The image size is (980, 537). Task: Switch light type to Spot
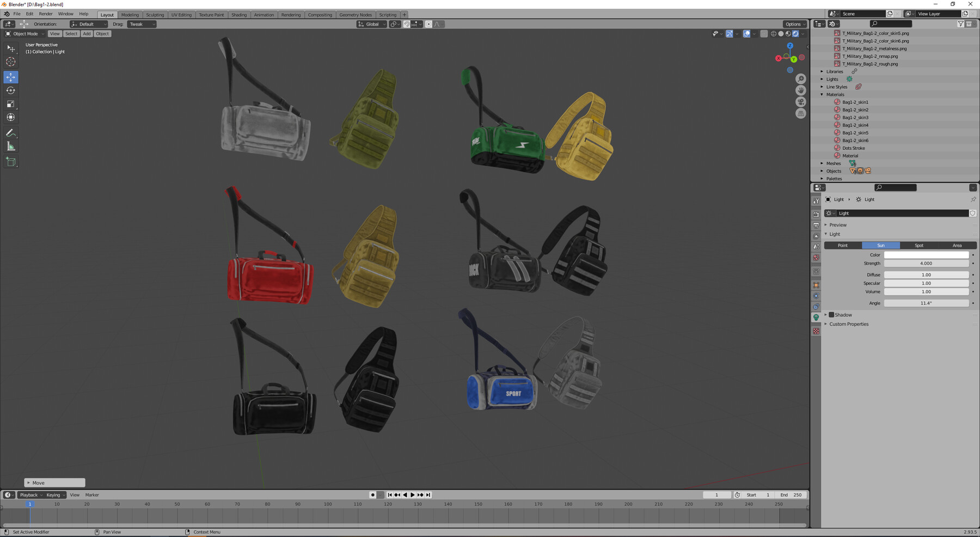tap(919, 245)
